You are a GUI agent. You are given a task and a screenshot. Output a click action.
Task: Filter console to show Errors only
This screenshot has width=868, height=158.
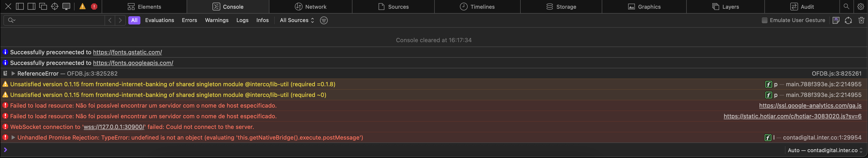pyautogui.click(x=189, y=20)
